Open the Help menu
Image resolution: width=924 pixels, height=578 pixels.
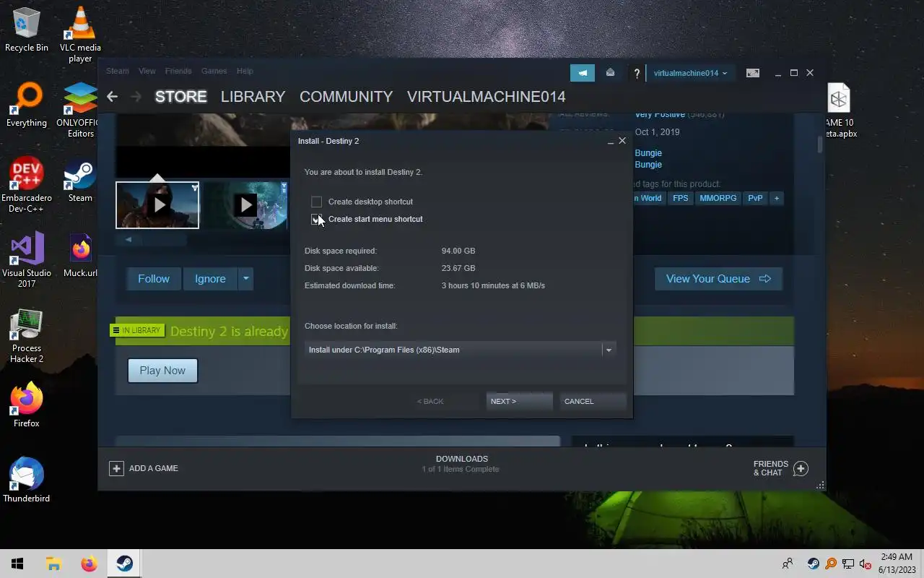[x=245, y=71]
